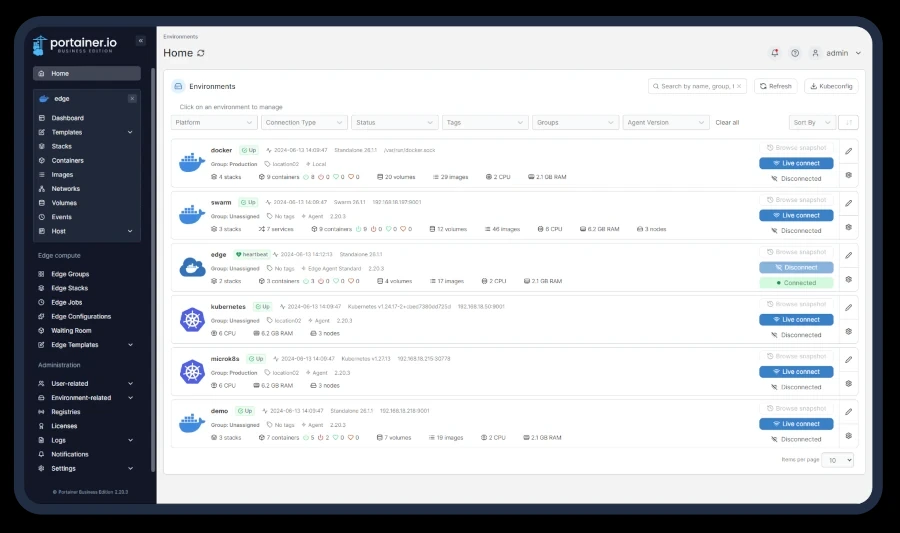The height and width of the screenshot is (533, 900).
Task: Edit the microk8s environment with pencil icon
Action: click(848, 360)
